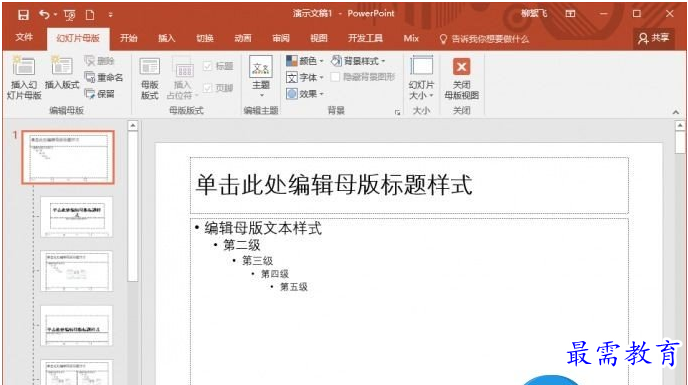
Task: Click slide area vertical scroll up arrow
Action: 680,126
